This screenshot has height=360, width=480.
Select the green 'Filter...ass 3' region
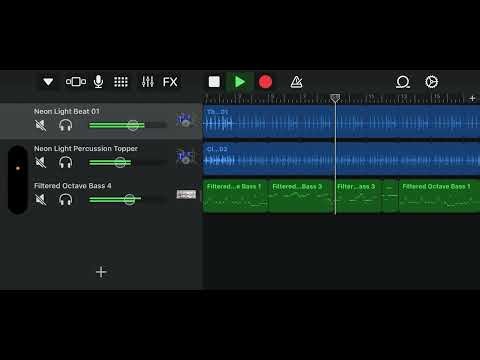358,196
